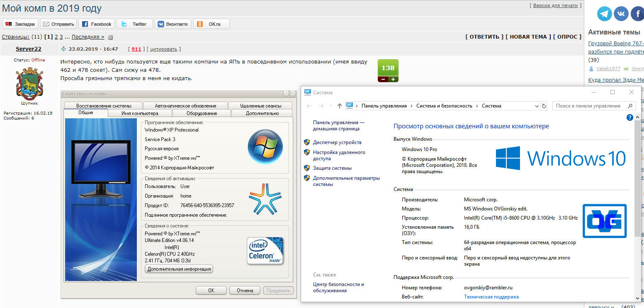Downvote the post with minus button

pyautogui.click(x=383, y=79)
